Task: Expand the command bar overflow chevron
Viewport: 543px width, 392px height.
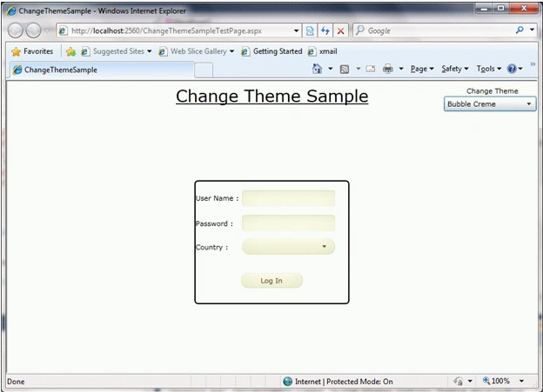Action: 533,64
